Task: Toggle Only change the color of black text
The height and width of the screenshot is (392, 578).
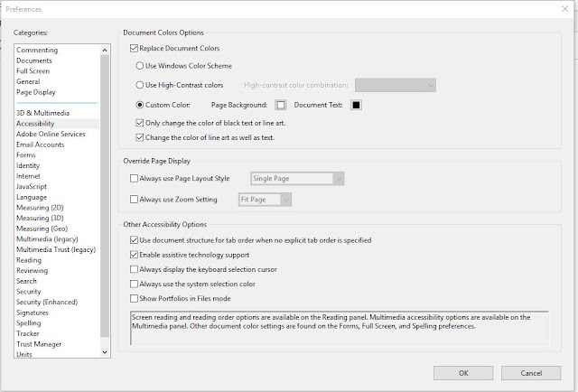Action: [x=140, y=123]
